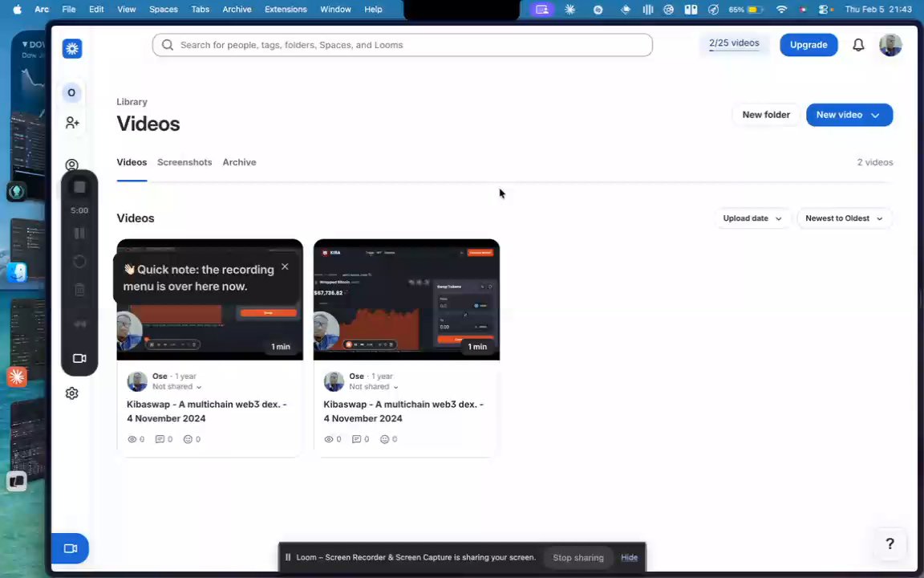Expand 'Not shared' dropdown on first video card
The height and width of the screenshot is (578, 924).
click(176, 387)
